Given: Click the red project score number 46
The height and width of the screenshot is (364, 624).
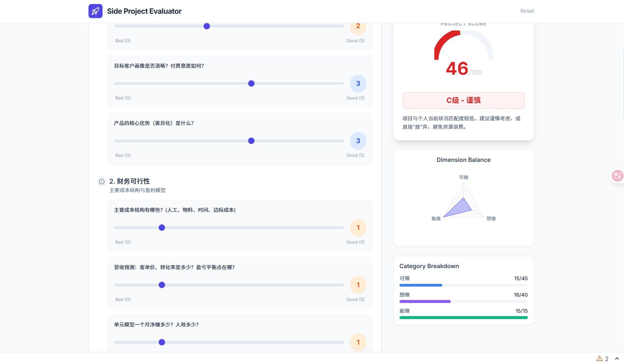Looking at the screenshot, I should click(457, 69).
